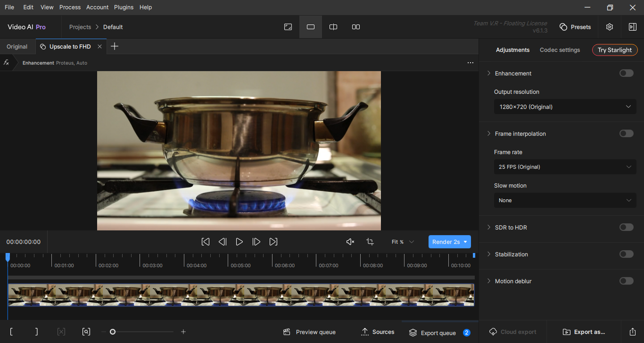Open the Output resolution dropdown

pos(565,106)
